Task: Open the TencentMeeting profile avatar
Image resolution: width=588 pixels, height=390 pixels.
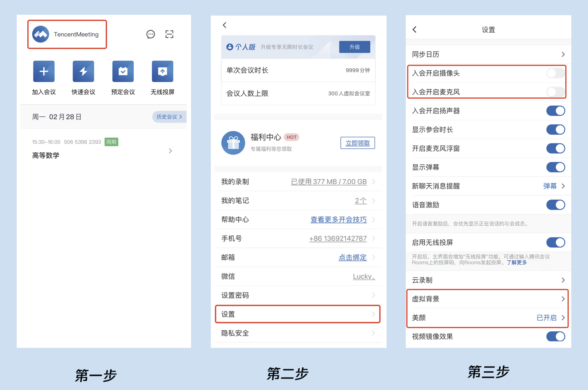Action: [41, 34]
